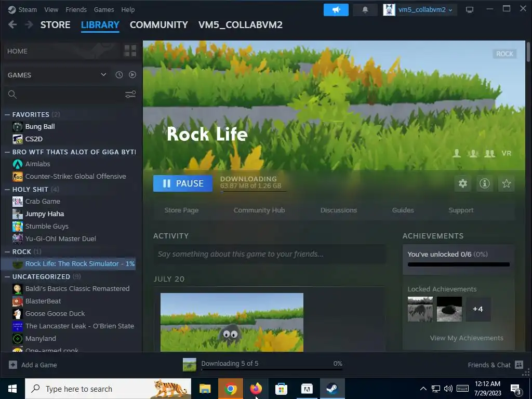Add Rock Life to favorites star
Screen dimensions: 532x399
(507, 183)
